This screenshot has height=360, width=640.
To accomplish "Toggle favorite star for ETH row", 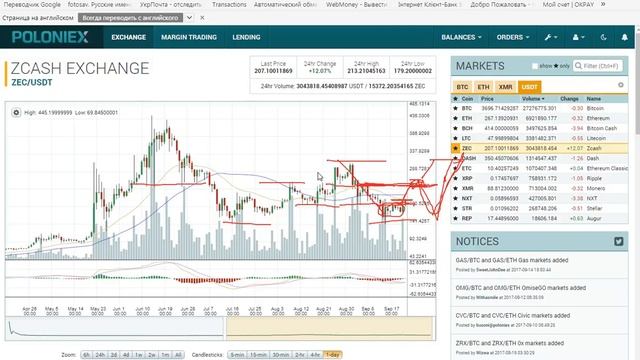I will (456, 118).
